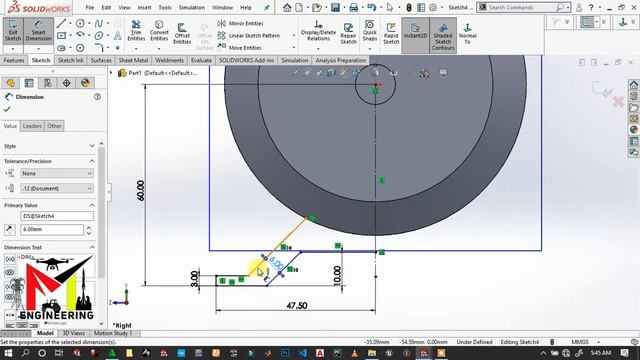
Task: Select the sketch Text tool
Action: pos(118,36)
